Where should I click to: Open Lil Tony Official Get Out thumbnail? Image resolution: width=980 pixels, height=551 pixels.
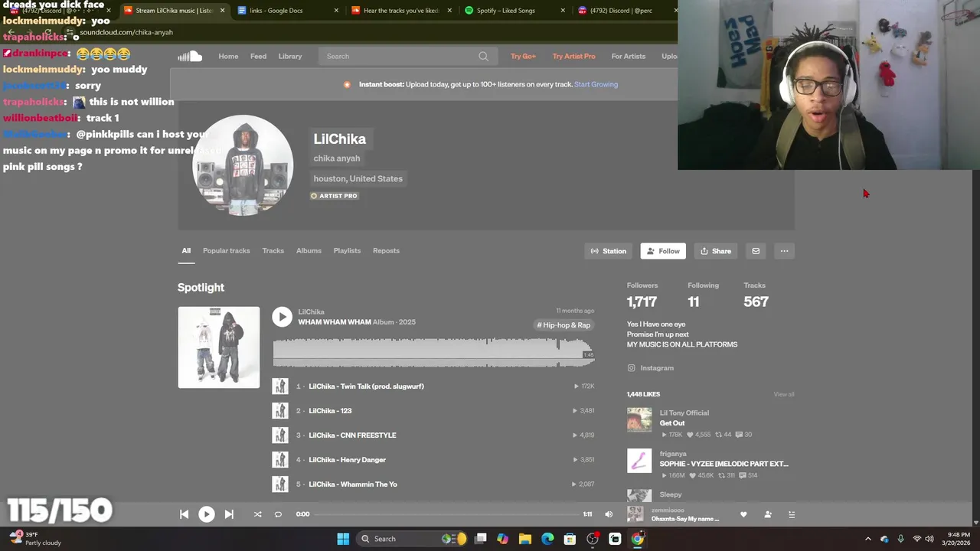pos(639,420)
